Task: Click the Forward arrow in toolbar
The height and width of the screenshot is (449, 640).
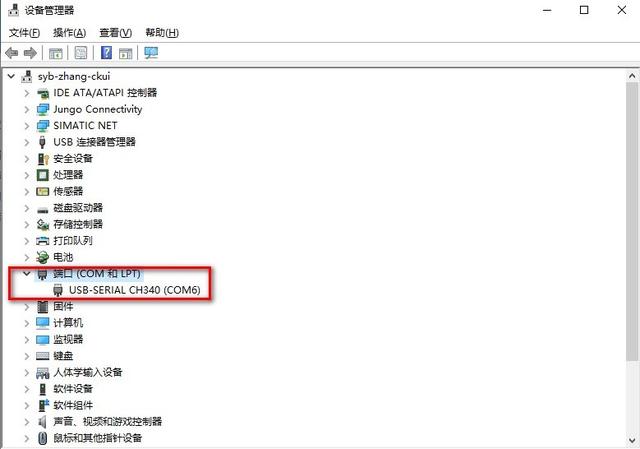Action: pos(31,53)
